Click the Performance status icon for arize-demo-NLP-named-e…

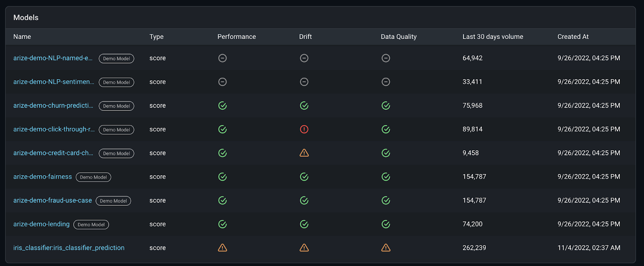pos(223,58)
